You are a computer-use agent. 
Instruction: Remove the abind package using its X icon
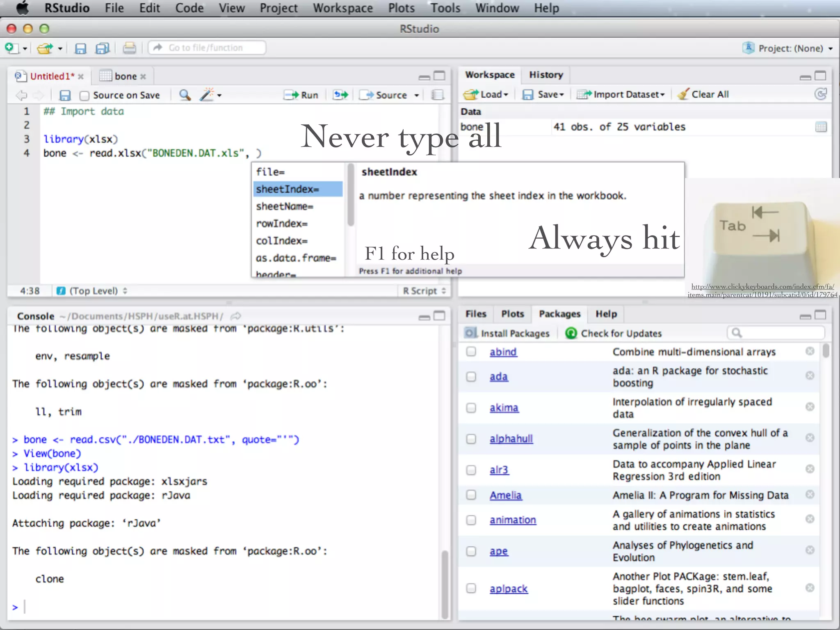pos(810,351)
